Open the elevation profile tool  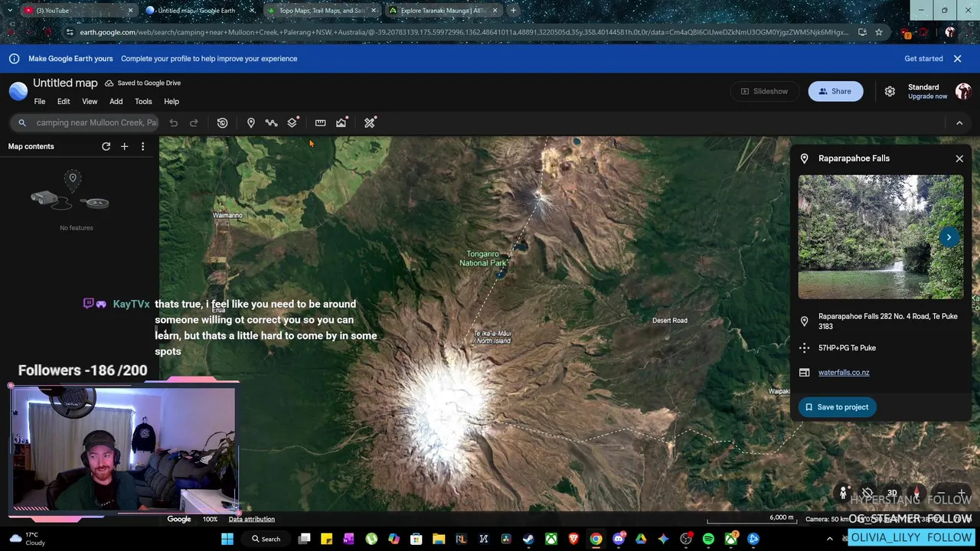click(x=341, y=122)
